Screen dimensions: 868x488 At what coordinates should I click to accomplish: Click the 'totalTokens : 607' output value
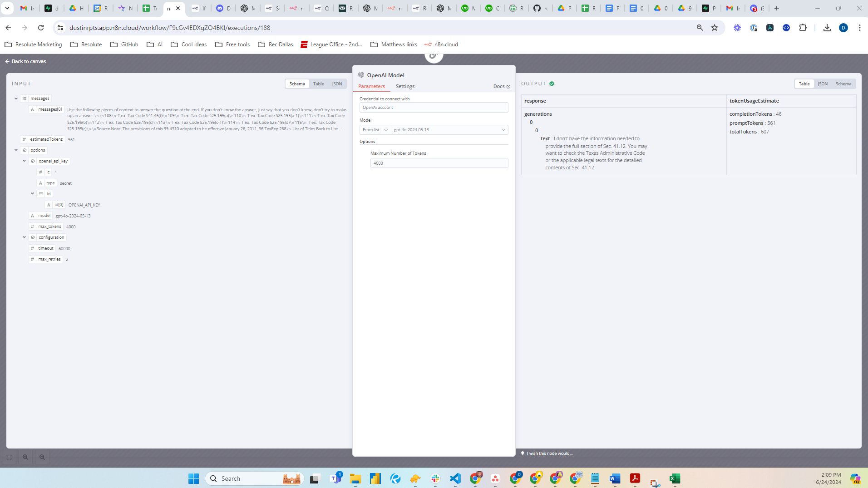[749, 132]
